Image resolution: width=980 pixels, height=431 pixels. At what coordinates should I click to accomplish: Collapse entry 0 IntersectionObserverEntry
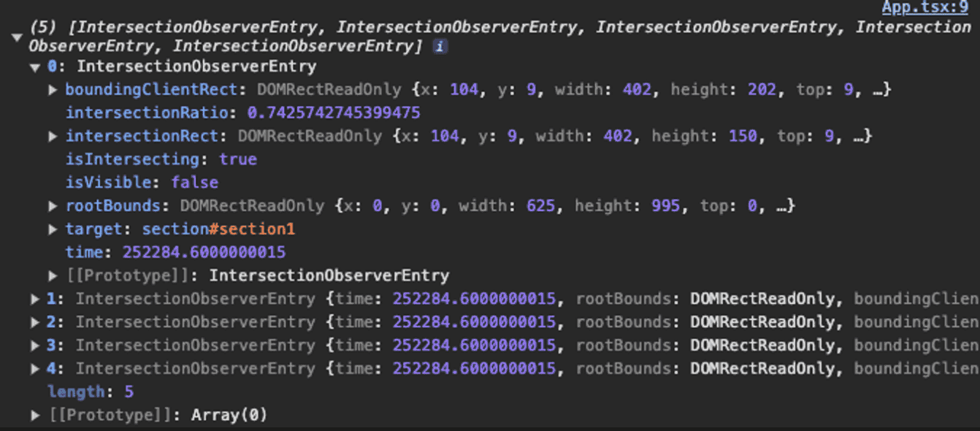(x=34, y=67)
